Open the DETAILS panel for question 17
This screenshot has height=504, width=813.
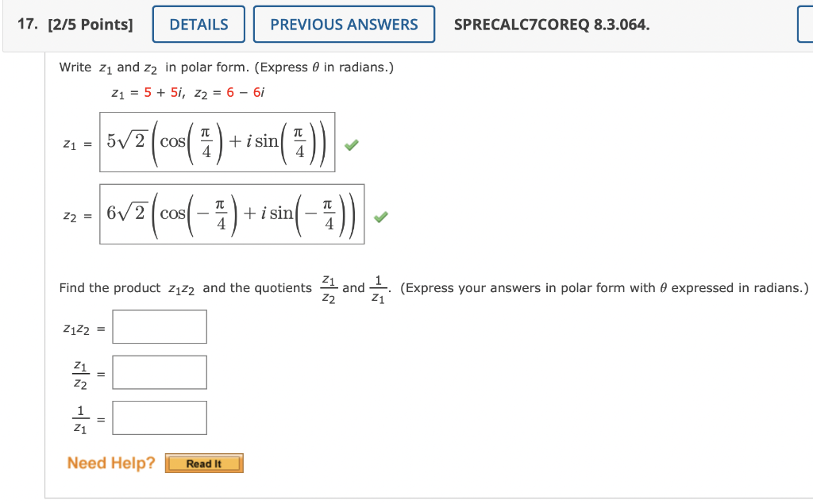(x=198, y=24)
